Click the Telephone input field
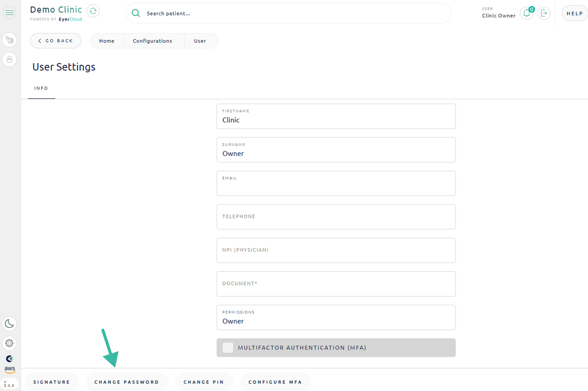Screen dimensions: 588x391 click(x=336, y=217)
